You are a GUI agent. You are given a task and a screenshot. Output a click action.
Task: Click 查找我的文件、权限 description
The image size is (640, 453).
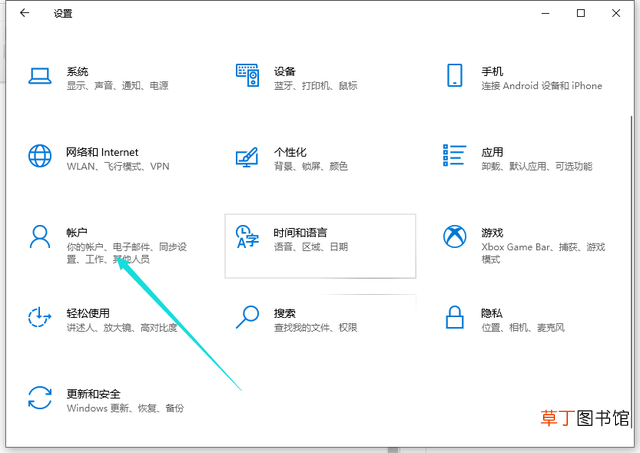(x=316, y=327)
